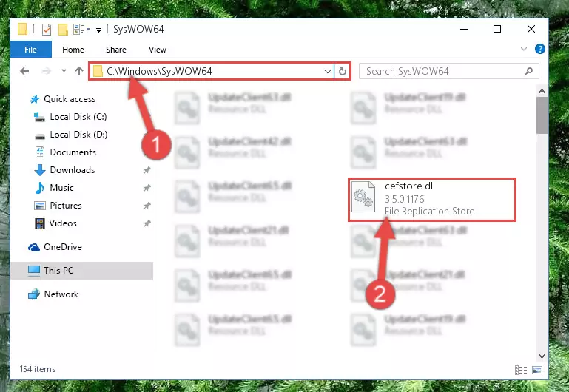Open Videos in the navigation pane
The width and height of the screenshot is (569, 392).
63,223
